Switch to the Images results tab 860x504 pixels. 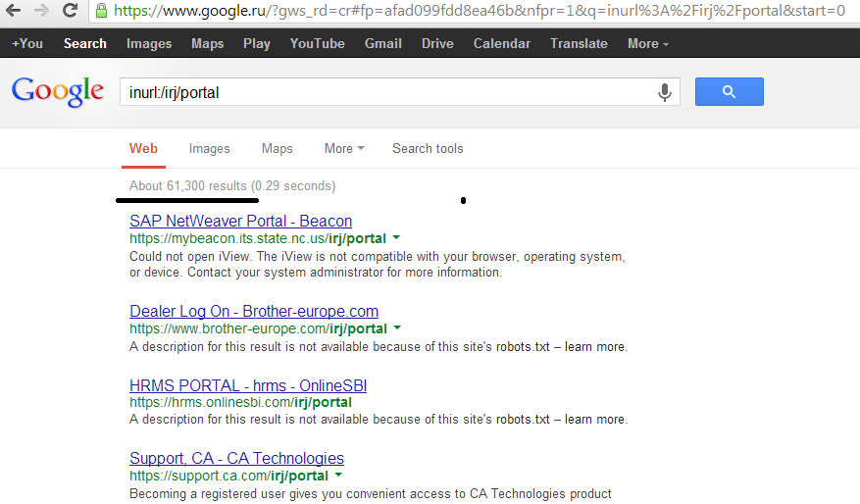click(x=209, y=149)
